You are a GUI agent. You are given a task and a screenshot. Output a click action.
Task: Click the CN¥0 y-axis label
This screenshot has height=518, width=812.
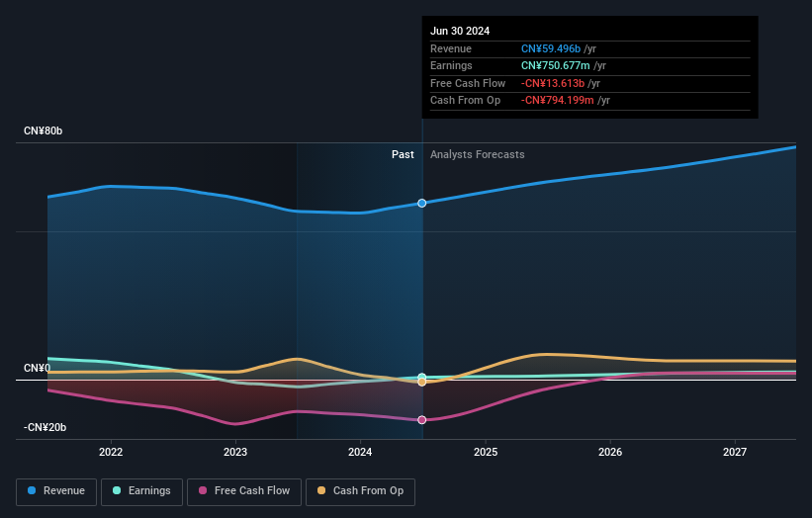pyautogui.click(x=38, y=368)
